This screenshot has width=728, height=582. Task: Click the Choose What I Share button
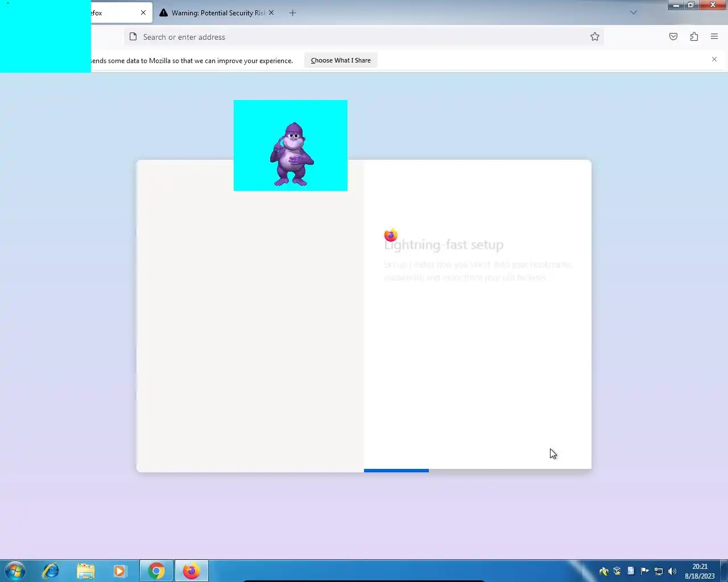tap(341, 60)
